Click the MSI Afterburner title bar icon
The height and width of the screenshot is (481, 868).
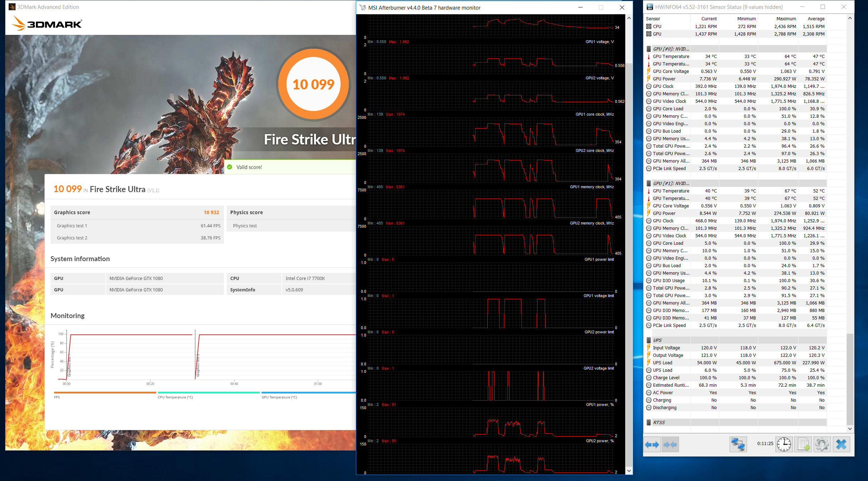tap(363, 7)
